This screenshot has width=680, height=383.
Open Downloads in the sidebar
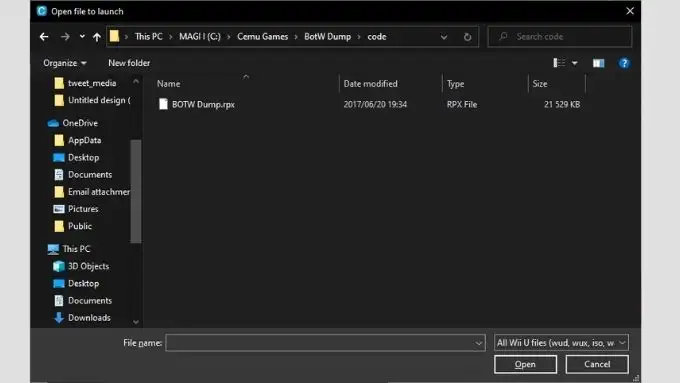click(x=89, y=318)
